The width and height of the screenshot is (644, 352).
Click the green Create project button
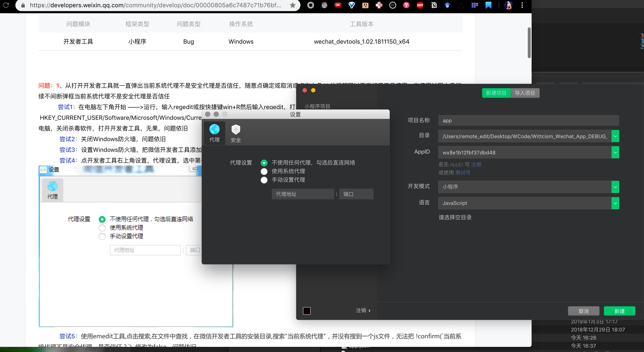(619, 311)
